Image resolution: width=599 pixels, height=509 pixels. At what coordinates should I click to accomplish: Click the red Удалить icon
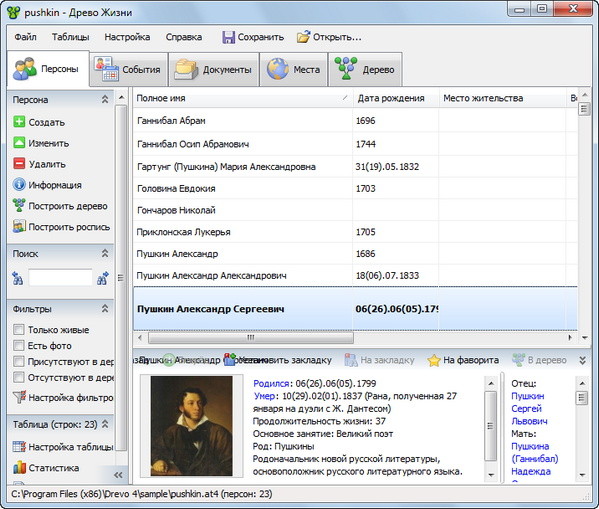(x=19, y=164)
